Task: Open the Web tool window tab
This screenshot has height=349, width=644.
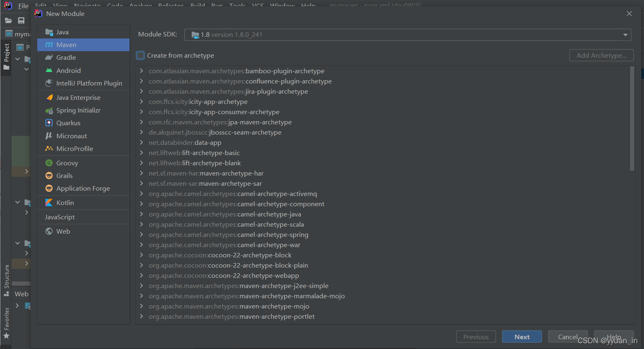Action: [x=21, y=294]
